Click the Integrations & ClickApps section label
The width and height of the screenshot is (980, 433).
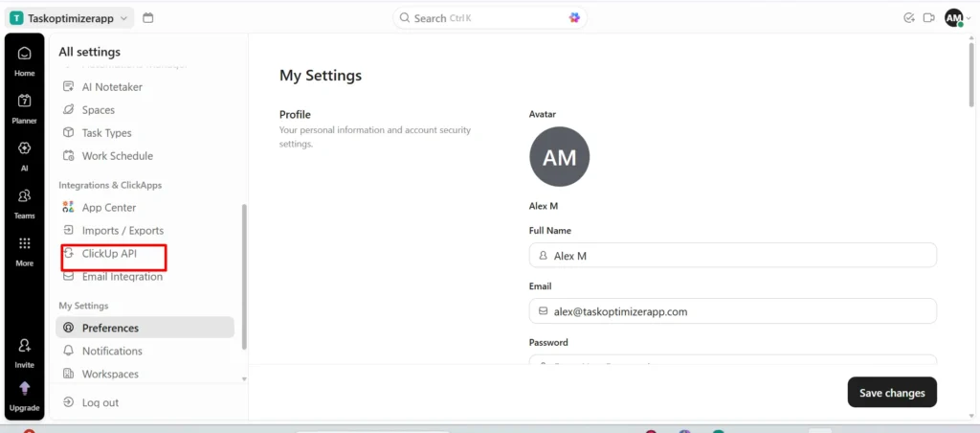[x=110, y=185]
